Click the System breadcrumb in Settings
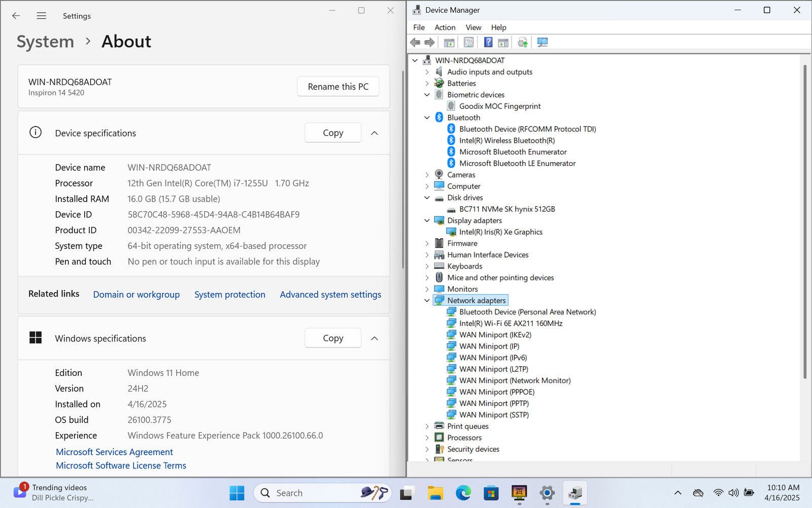The height and width of the screenshot is (508, 812). [x=45, y=42]
